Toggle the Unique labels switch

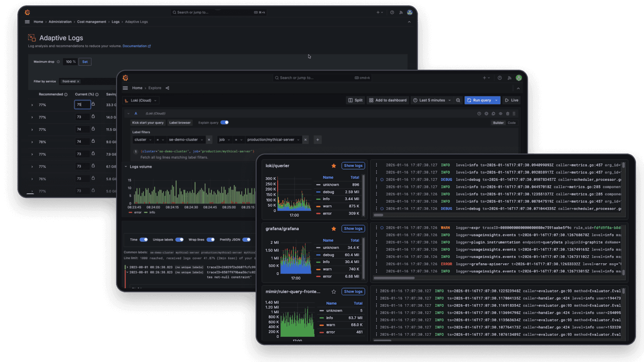[179, 240]
